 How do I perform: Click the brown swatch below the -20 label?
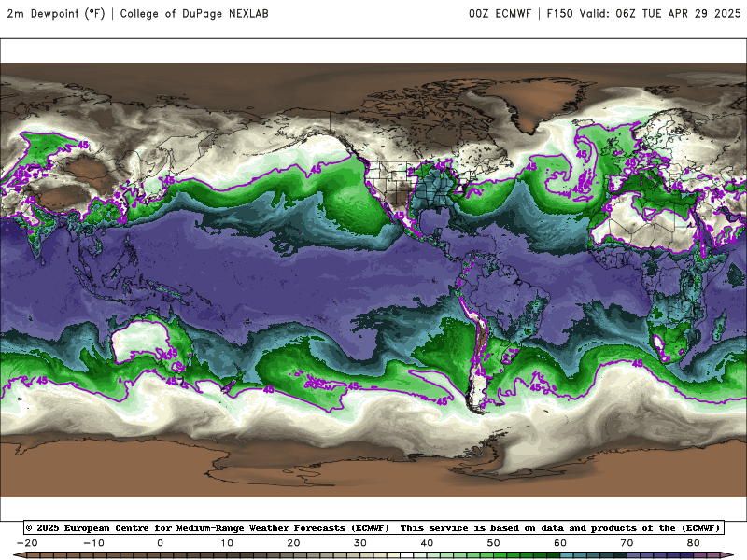34,556
